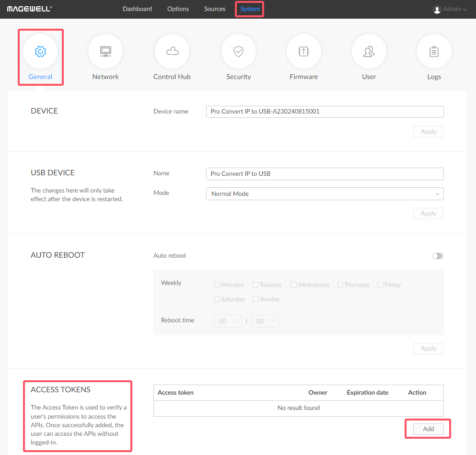View the Logs clipboard icon

434,51
